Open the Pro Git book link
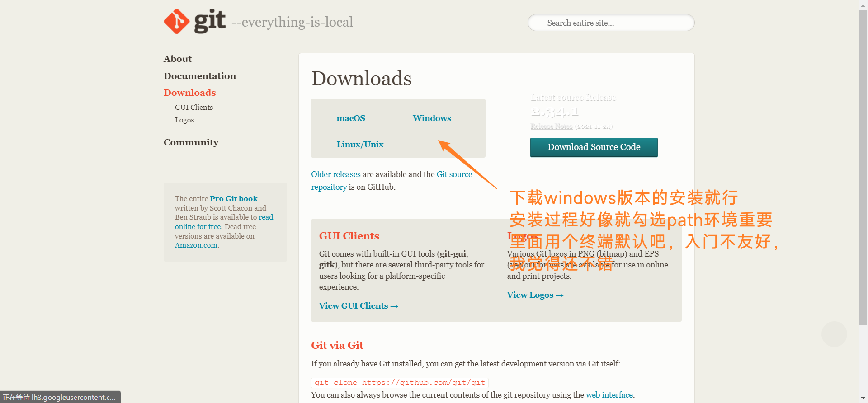 coord(234,199)
